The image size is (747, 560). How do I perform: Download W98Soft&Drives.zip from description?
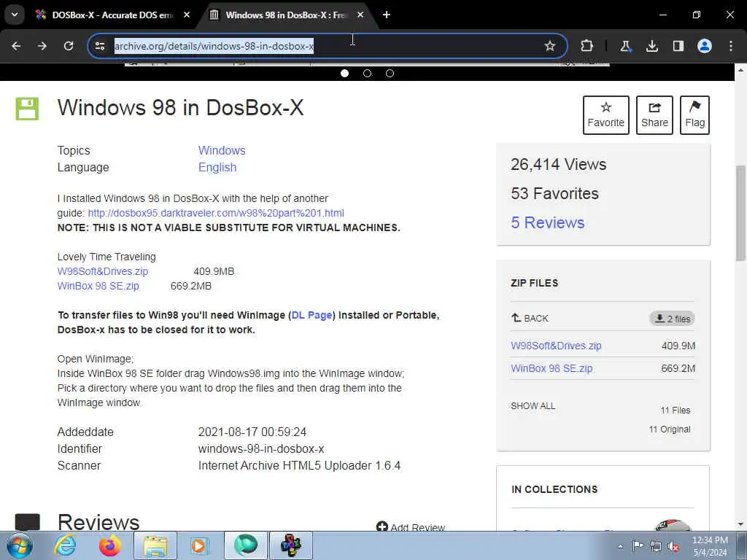(103, 271)
